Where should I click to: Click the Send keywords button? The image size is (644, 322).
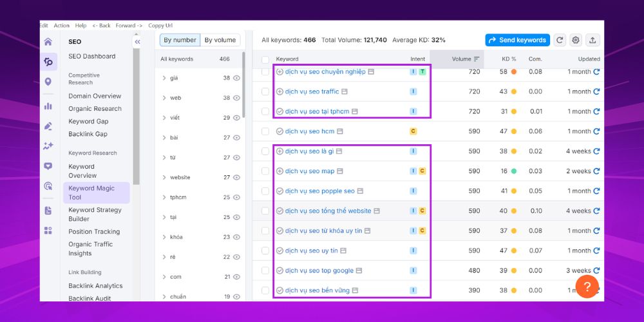[x=518, y=40]
